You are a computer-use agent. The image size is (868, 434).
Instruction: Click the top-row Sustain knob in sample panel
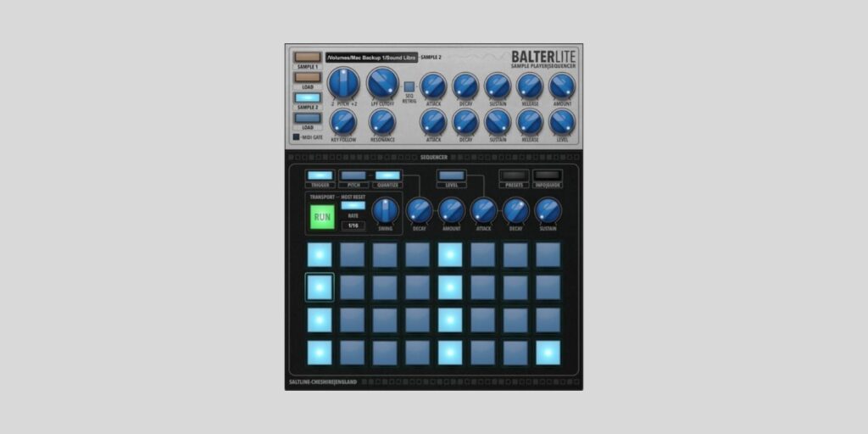(498, 86)
